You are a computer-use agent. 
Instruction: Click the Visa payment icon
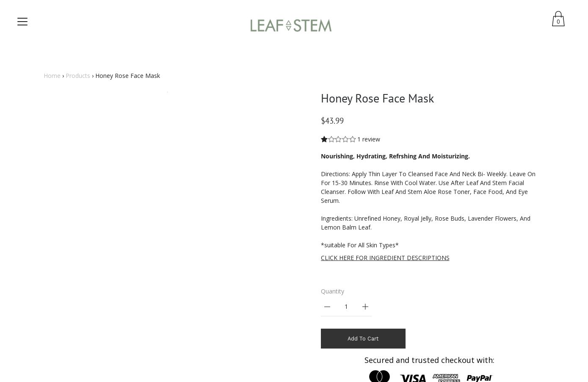point(413,378)
